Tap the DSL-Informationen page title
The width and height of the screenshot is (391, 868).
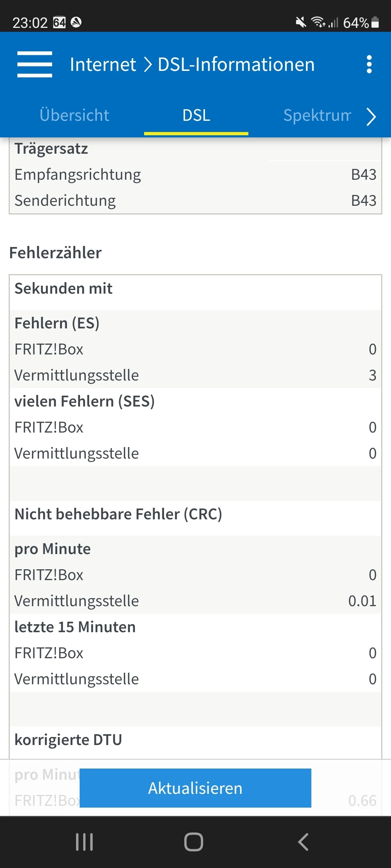(x=236, y=65)
